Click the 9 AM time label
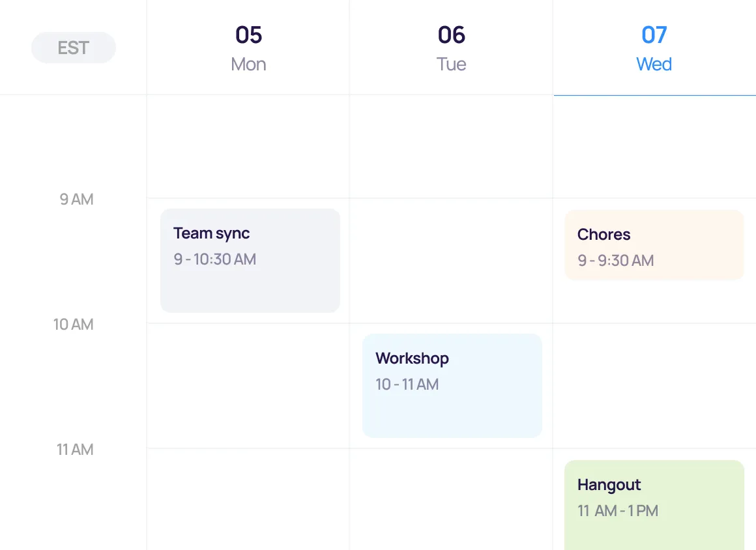 pyautogui.click(x=76, y=199)
